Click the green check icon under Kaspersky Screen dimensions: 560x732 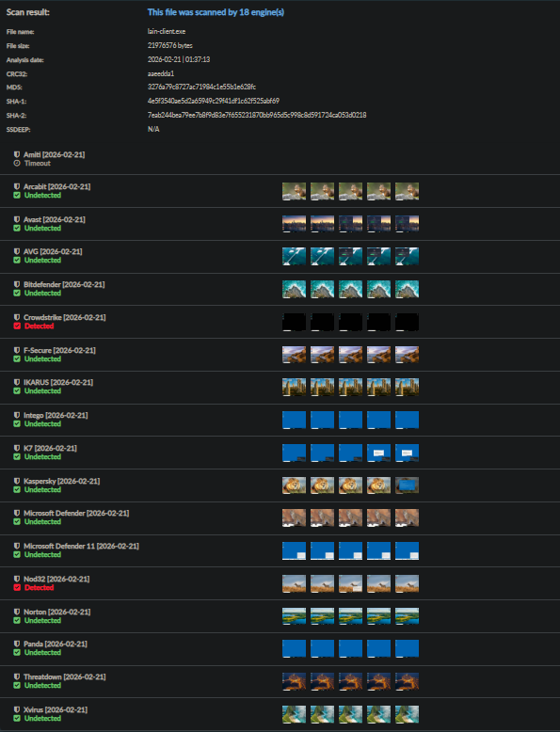point(17,489)
